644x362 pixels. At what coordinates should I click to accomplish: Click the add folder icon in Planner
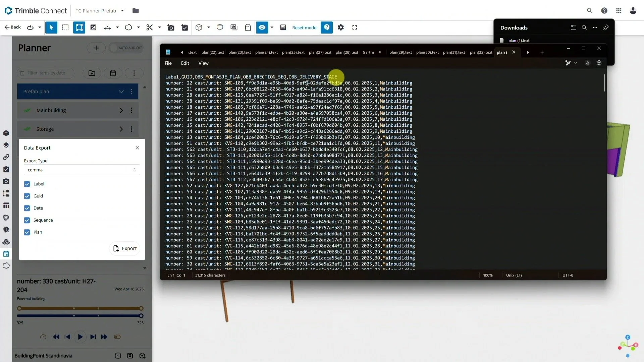[92, 73]
